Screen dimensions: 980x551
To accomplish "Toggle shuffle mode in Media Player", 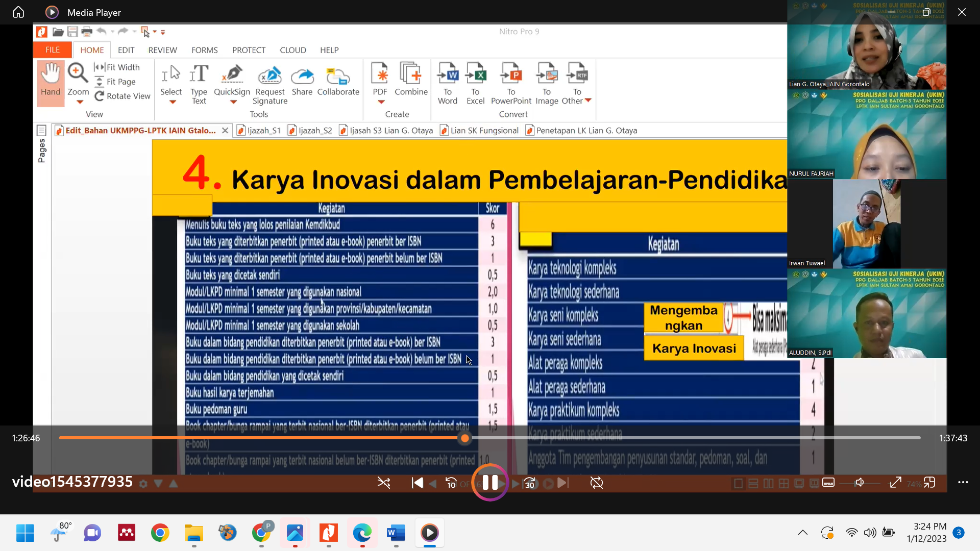I will 384,483.
